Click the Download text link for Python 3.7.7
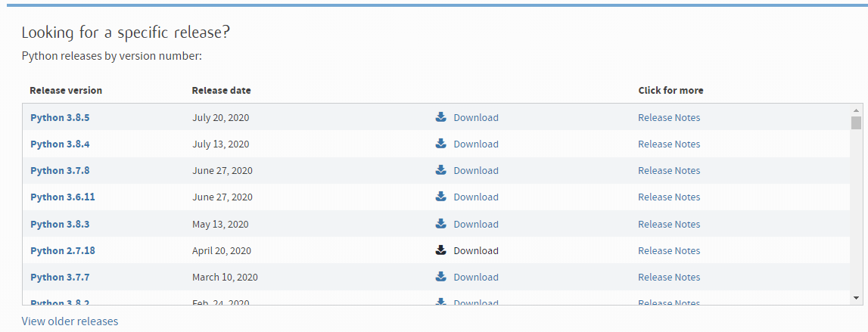The height and width of the screenshot is (332, 868). [476, 278]
